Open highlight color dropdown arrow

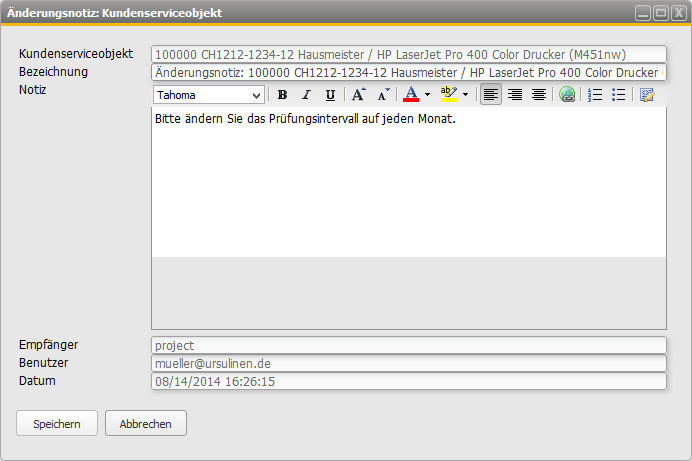tap(465, 94)
